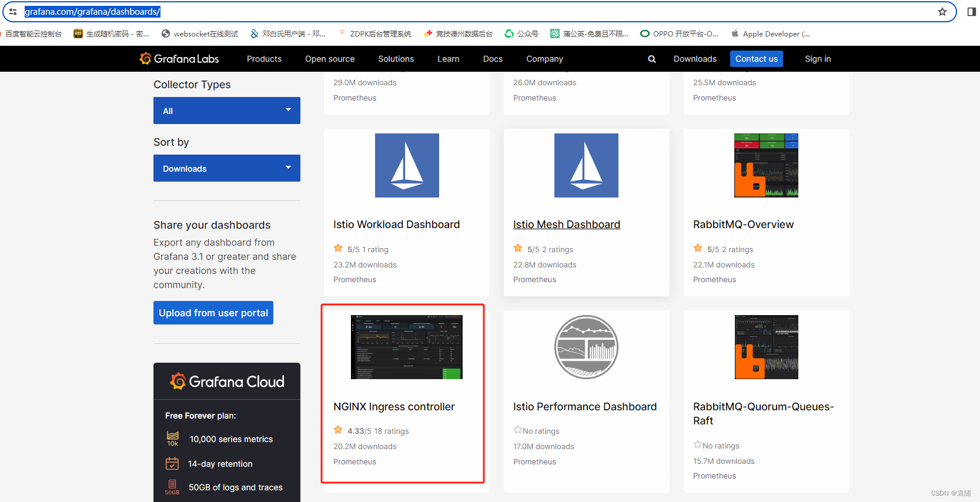The width and height of the screenshot is (980, 502).
Task: Open 邓白氏用户端 bookmark
Action: click(288, 34)
